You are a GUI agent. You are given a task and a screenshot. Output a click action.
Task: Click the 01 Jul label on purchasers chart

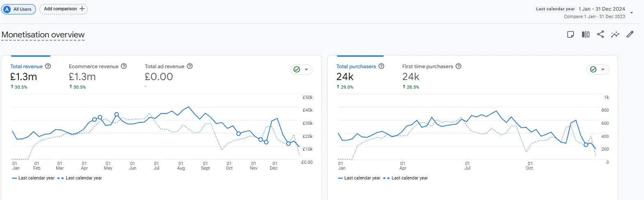point(467,166)
